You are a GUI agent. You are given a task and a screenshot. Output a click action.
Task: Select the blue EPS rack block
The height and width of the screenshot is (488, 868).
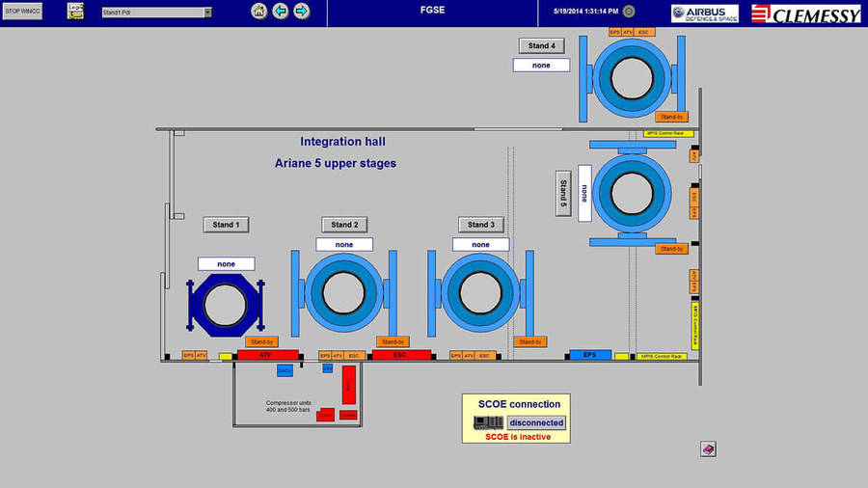click(x=590, y=355)
